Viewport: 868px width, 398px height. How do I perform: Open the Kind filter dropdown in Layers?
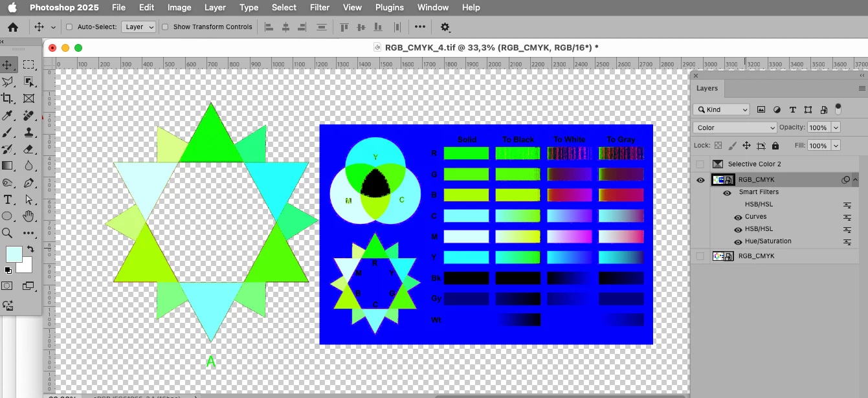[x=721, y=109]
